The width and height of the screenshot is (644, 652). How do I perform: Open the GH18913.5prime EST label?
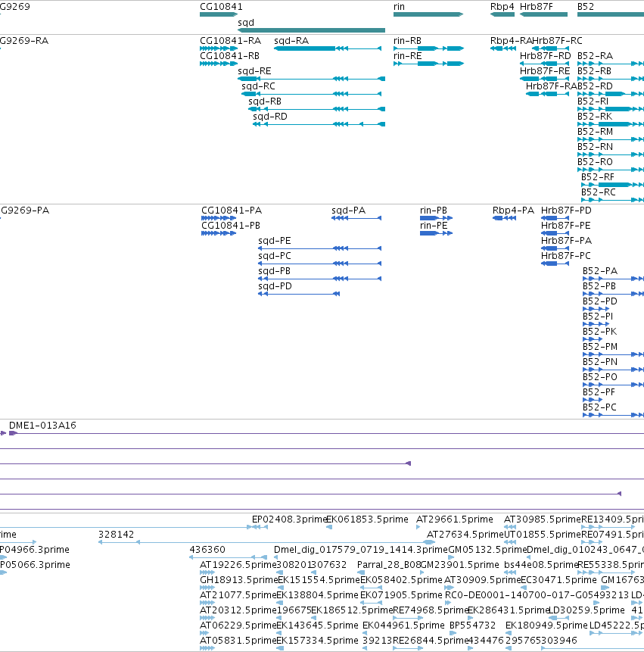pyautogui.click(x=238, y=580)
